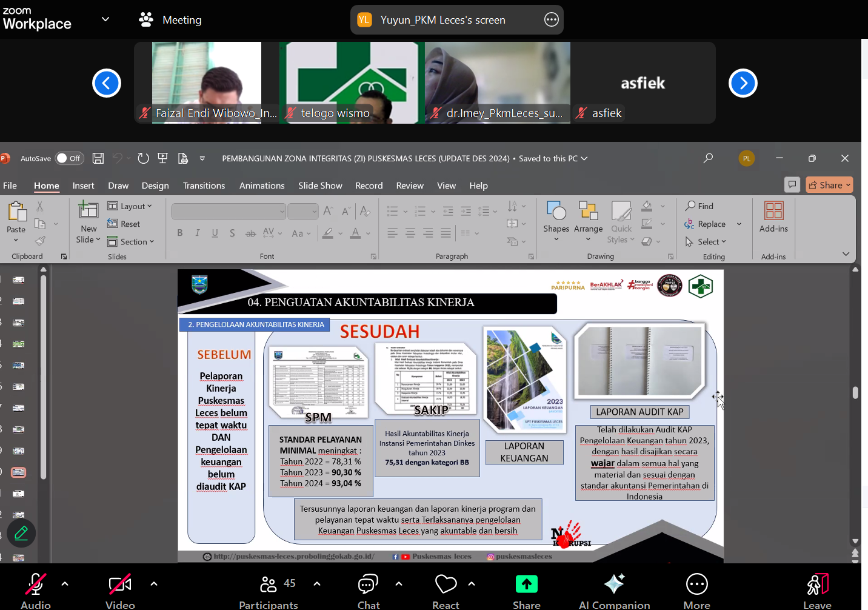This screenshot has height=610, width=868.
Task: Click the Save icon in title bar
Action: [x=98, y=158]
